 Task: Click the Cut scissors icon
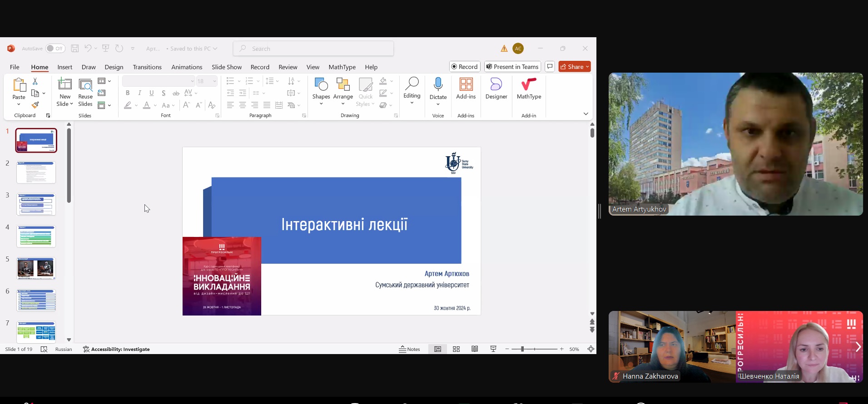(x=35, y=81)
